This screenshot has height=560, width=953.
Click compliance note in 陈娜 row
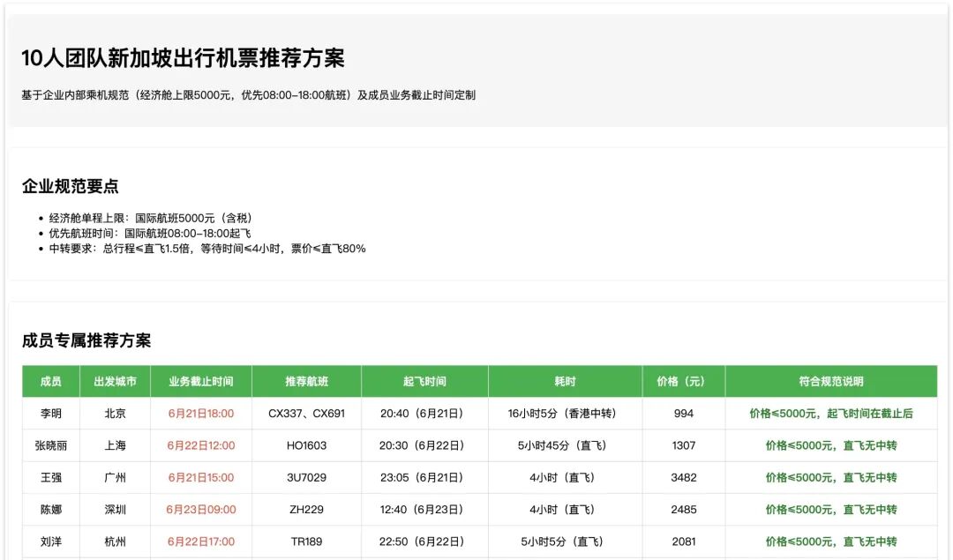(831, 510)
